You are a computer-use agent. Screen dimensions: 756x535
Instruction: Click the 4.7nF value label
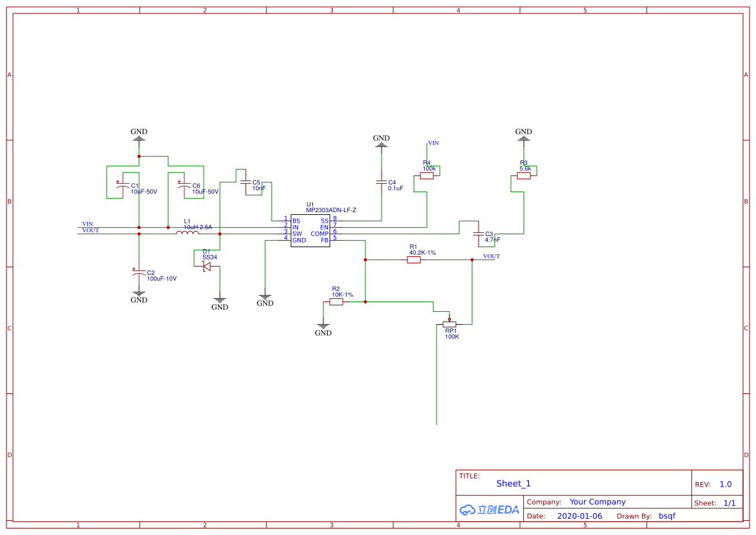tap(493, 240)
